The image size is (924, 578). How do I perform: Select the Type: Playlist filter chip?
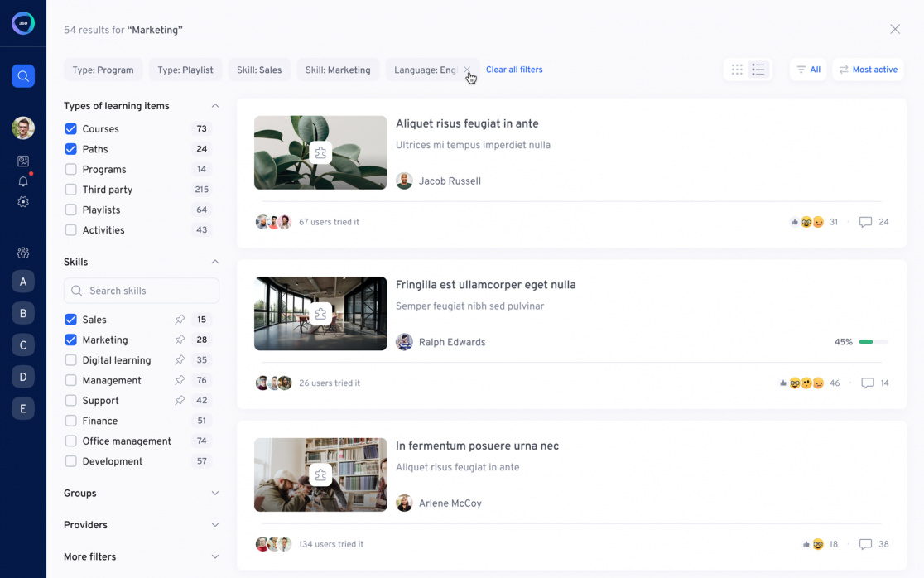185,70
